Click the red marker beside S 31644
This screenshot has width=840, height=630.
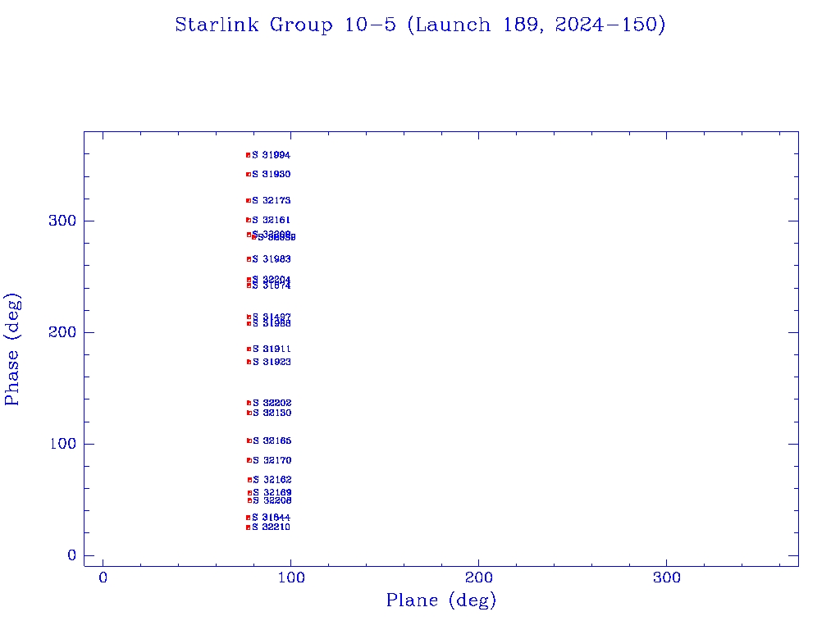[x=248, y=518]
